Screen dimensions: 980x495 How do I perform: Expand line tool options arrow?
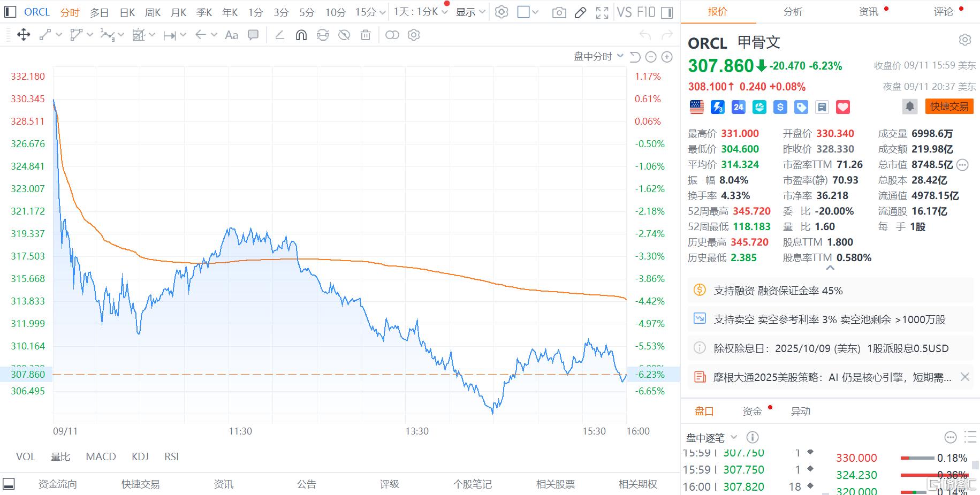coord(59,35)
